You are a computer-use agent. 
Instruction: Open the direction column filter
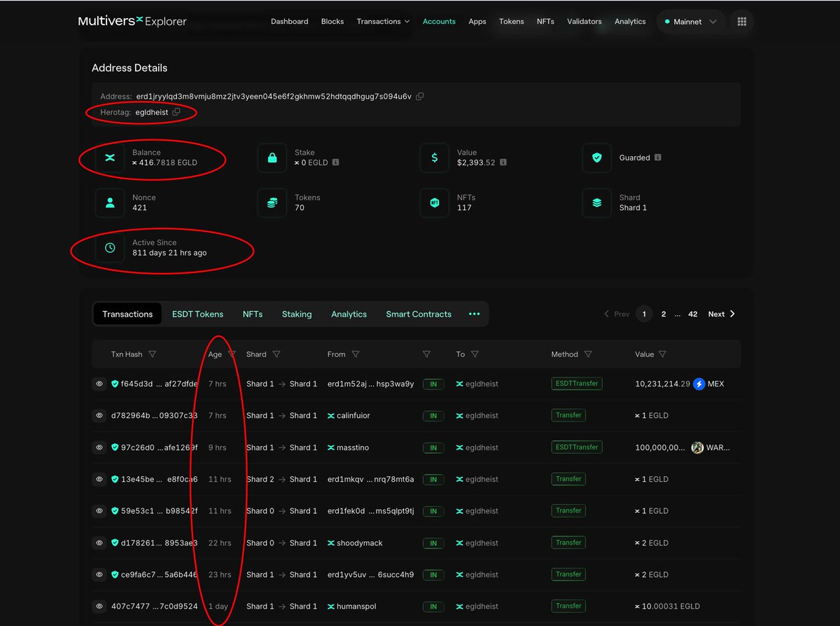426,354
